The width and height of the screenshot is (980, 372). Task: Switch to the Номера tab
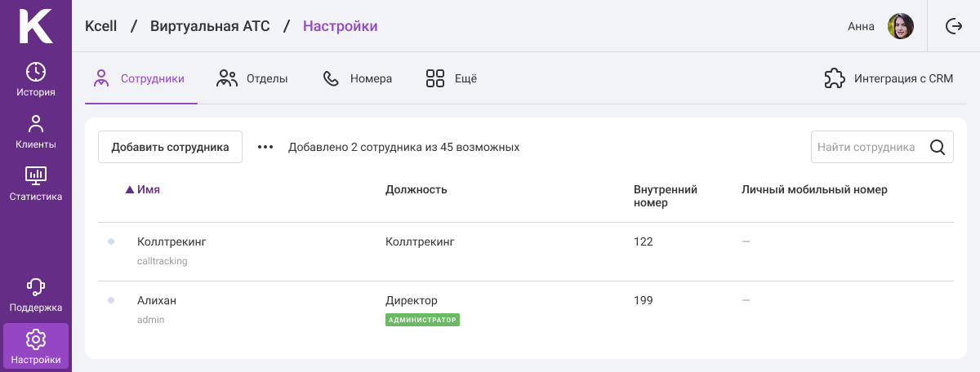pos(358,79)
